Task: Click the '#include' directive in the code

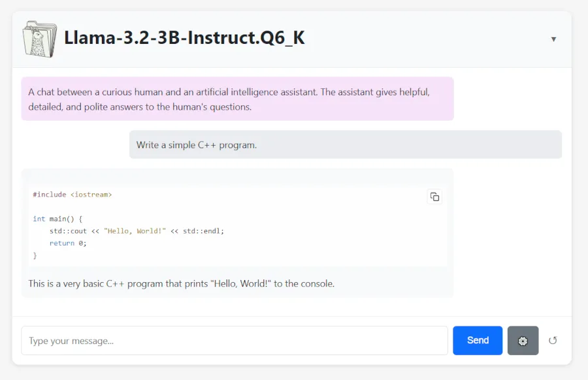Action: [50, 195]
